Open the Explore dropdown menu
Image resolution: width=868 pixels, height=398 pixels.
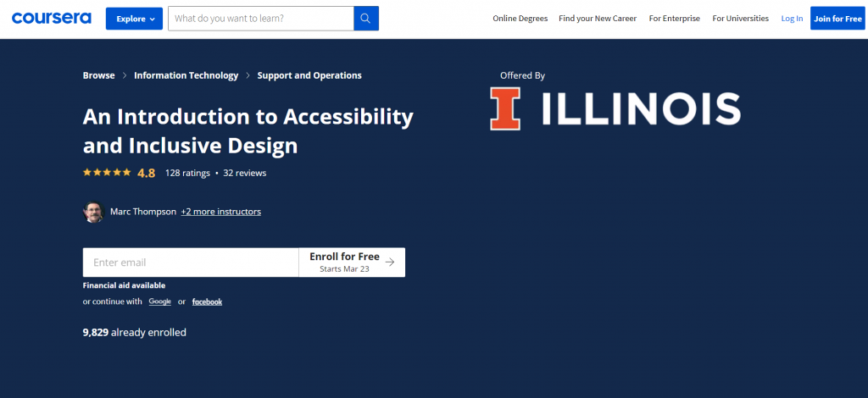134,19
